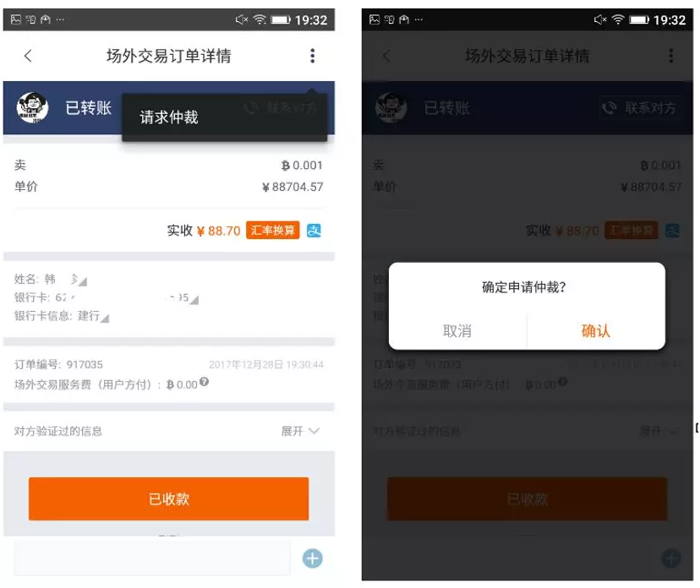Tap wifi icon in left status bar
The width and height of the screenshot is (700, 588).
click(260, 19)
